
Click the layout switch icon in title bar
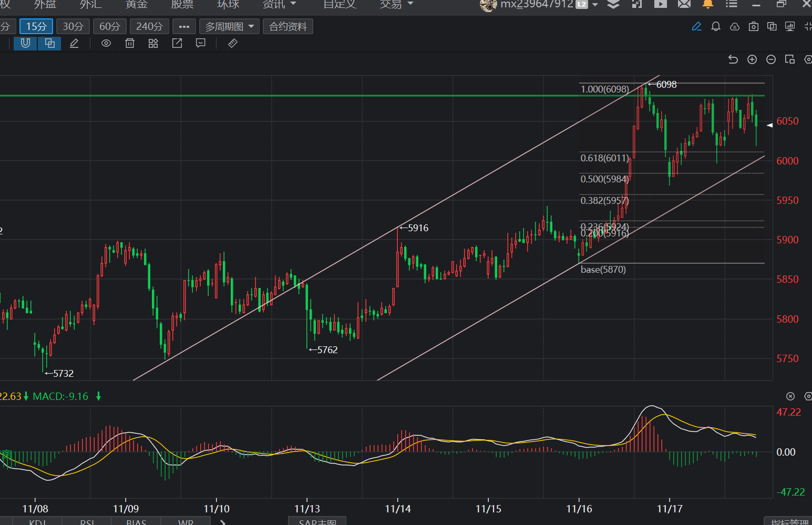tap(637, 4)
